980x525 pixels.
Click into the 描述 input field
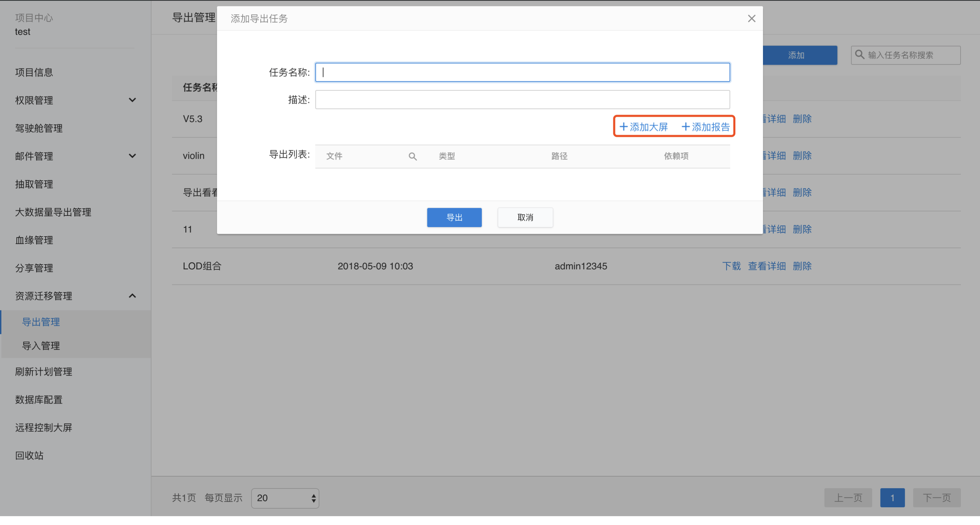coord(522,100)
